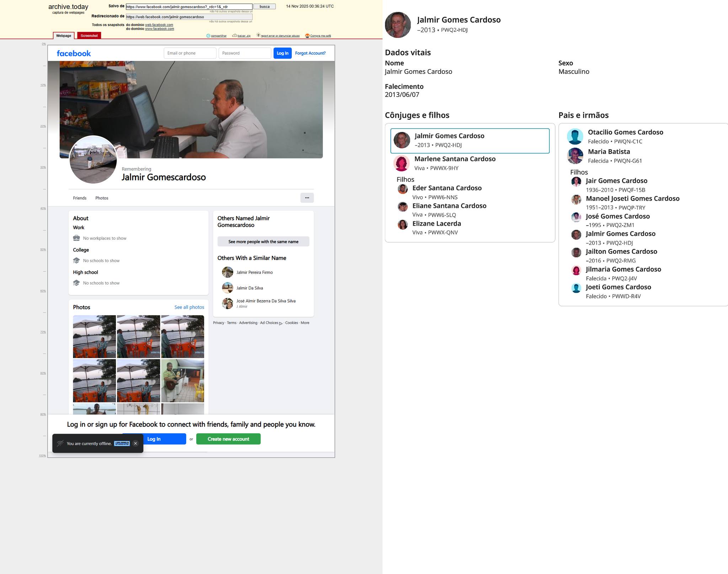The image size is (728, 574).
Task: Click the compartilhar share icon
Action: pyautogui.click(x=208, y=36)
